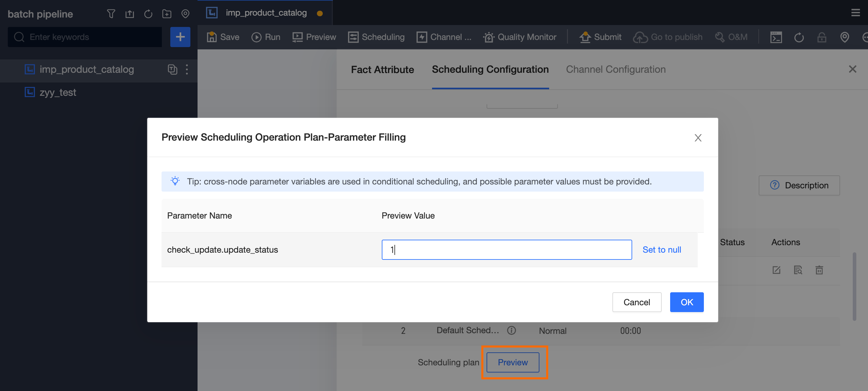The image size is (868, 391).
Task: Click the edit icon in Actions column
Action: [x=776, y=270]
